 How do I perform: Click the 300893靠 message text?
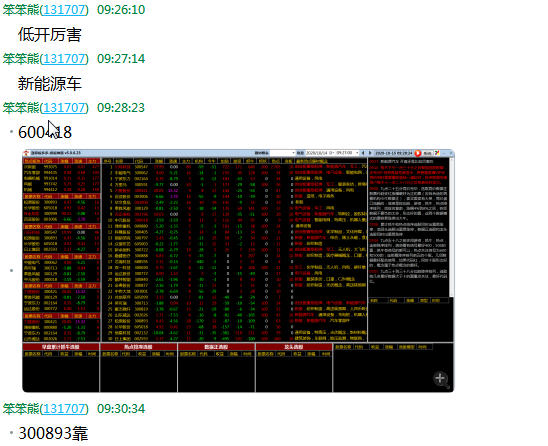point(53,433)
